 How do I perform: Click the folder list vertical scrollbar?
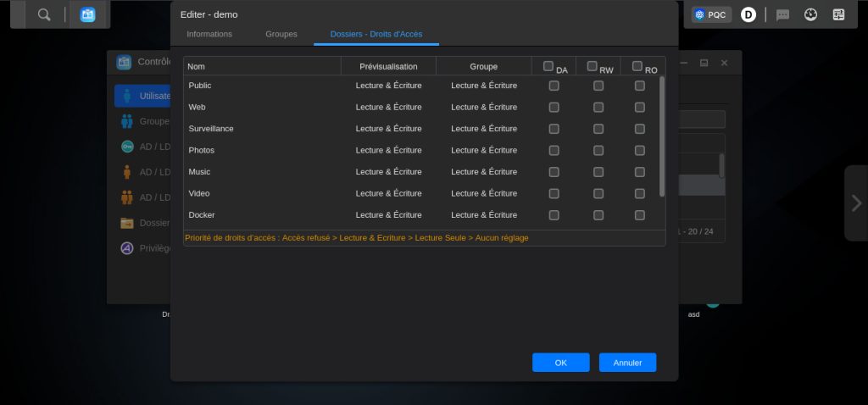click(x=662, y=136)
